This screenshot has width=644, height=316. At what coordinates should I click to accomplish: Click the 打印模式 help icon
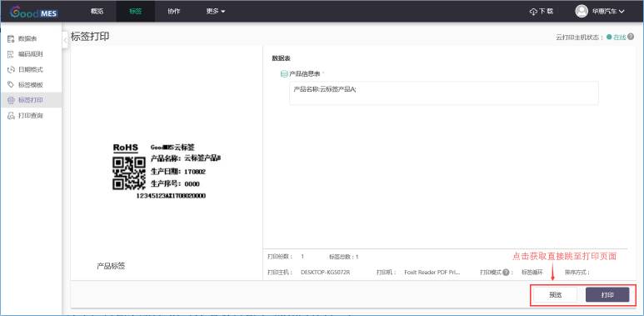[506, 272]
